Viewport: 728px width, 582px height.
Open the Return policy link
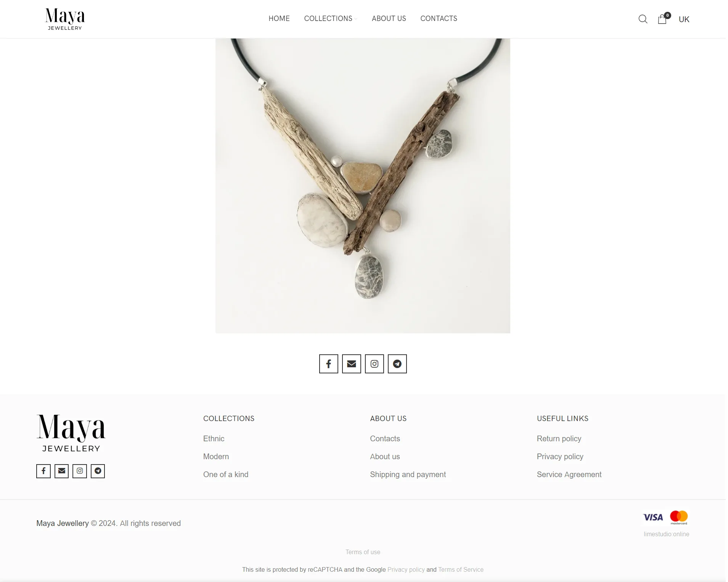[559, 439]
